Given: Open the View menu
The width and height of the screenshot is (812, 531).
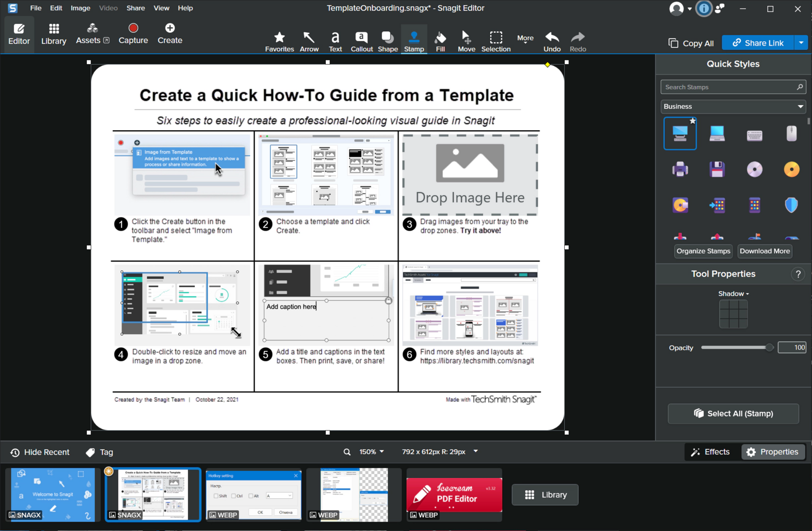Looking at the screenshot, I should click(x=161, y=8).
